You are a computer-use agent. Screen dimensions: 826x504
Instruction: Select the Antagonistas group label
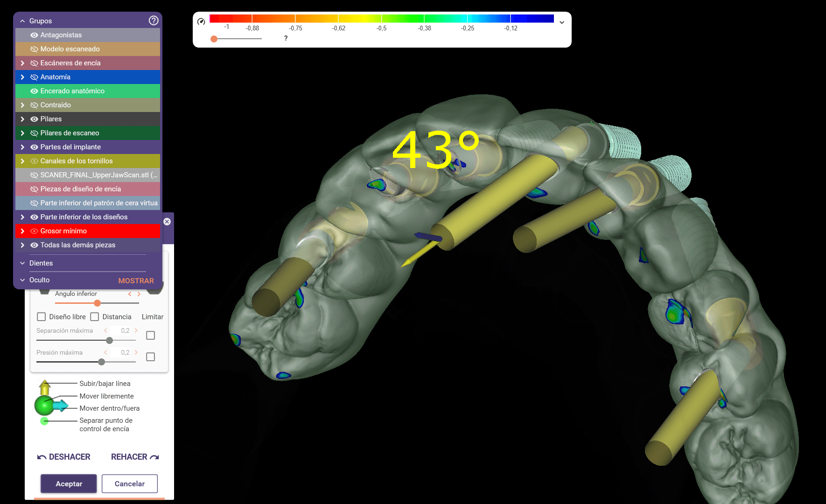(x=61, y=35)
